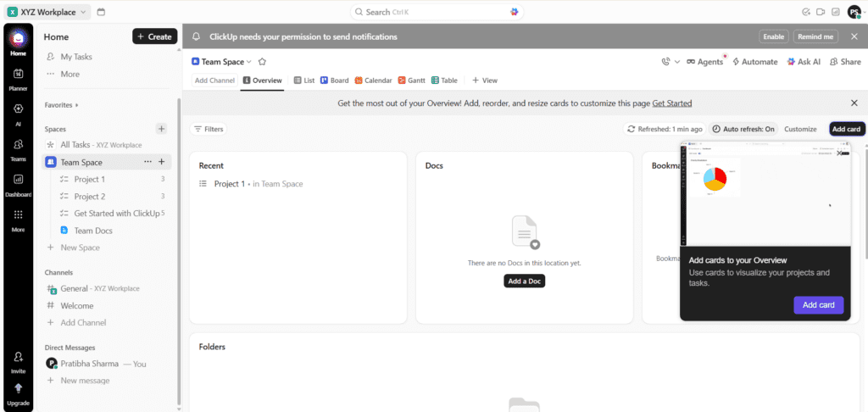868x412 pixels.
Task: Open the XYZ Workplace dropdown
Action: click(x=47, y=12)
